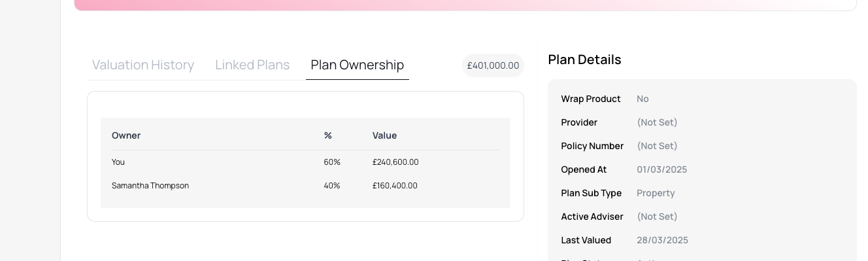Click the Plan Sub Type Property value
Image resolution: width=868 pixels, height=261 pixels.
(656, 193)
